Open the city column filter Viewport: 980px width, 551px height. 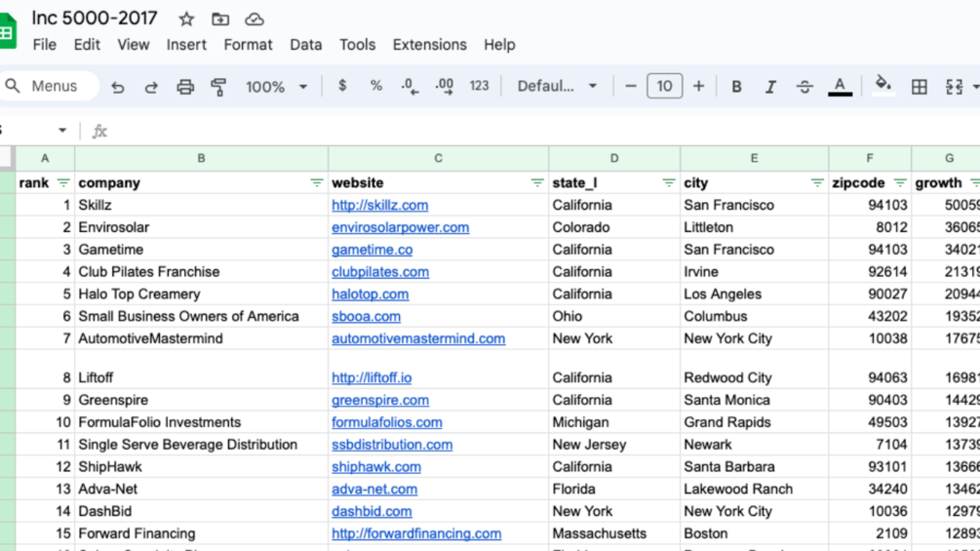tap(817, 183)
